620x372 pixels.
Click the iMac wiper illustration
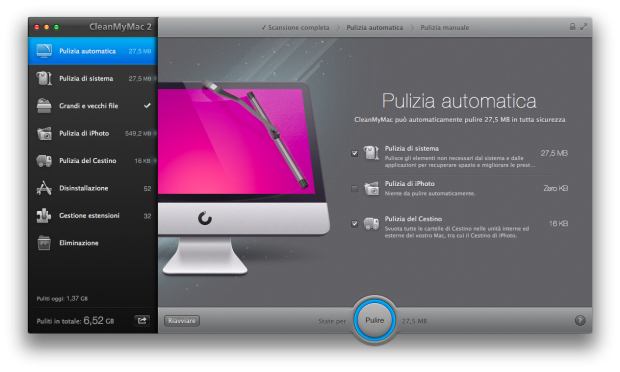point(244,178)
